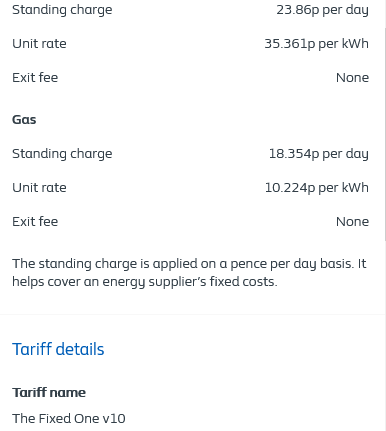The image size is (386, 431).
Task: Click the electricity Exit fee label
Action: point(35,77)
